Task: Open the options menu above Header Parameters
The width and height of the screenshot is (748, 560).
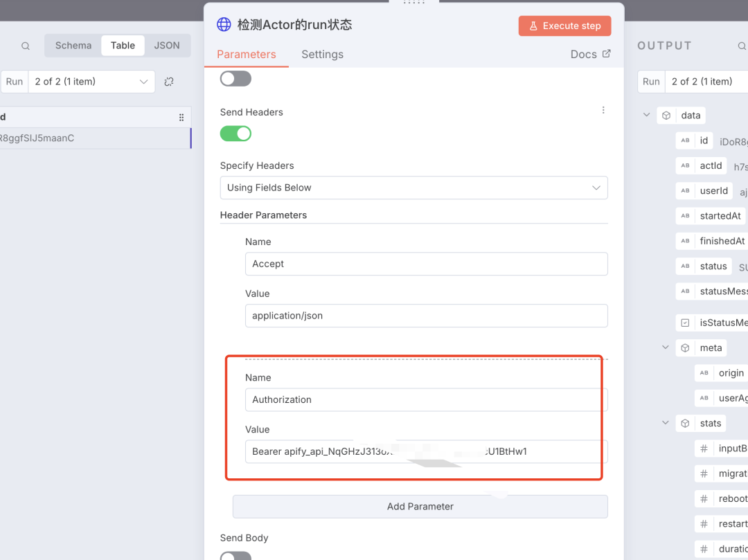Action: (603, 109)
